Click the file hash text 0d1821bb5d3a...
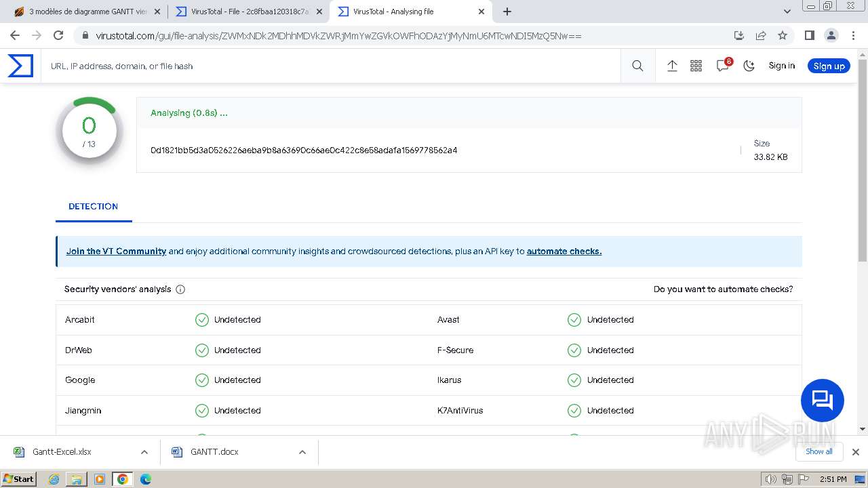This screenshot has width=868, height=488. [304, 150]
